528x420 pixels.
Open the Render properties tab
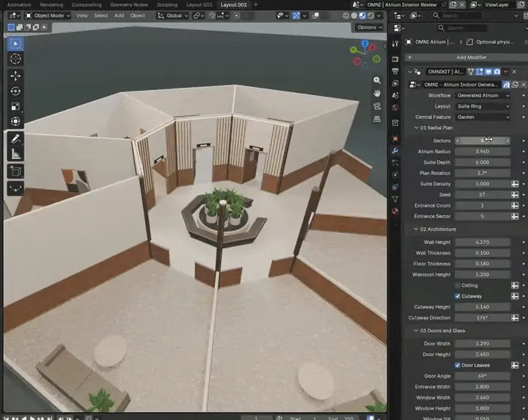tap(395, 59)
